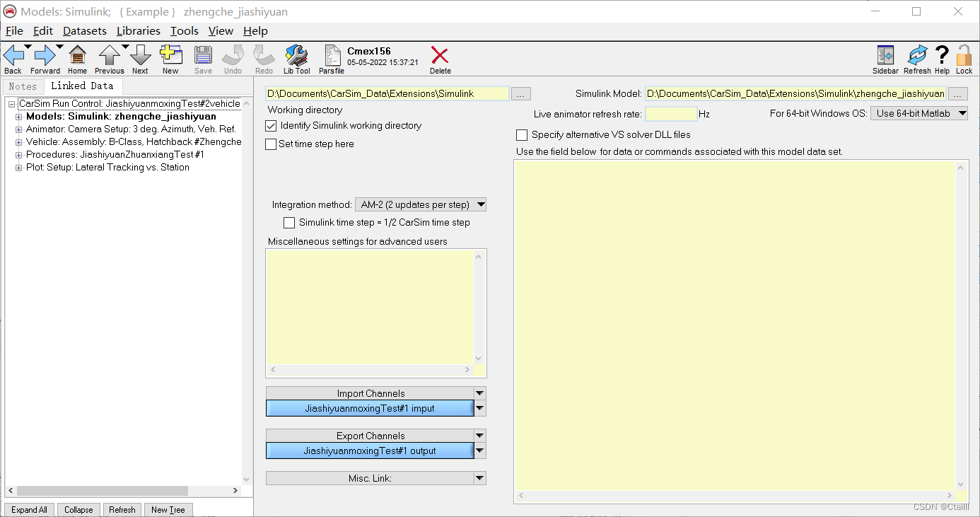980x517 pixels.
Task: Open JiashiyuanmoxingTest#1 imput dataset dropdown arrow
Action: [x=480, y=408]
